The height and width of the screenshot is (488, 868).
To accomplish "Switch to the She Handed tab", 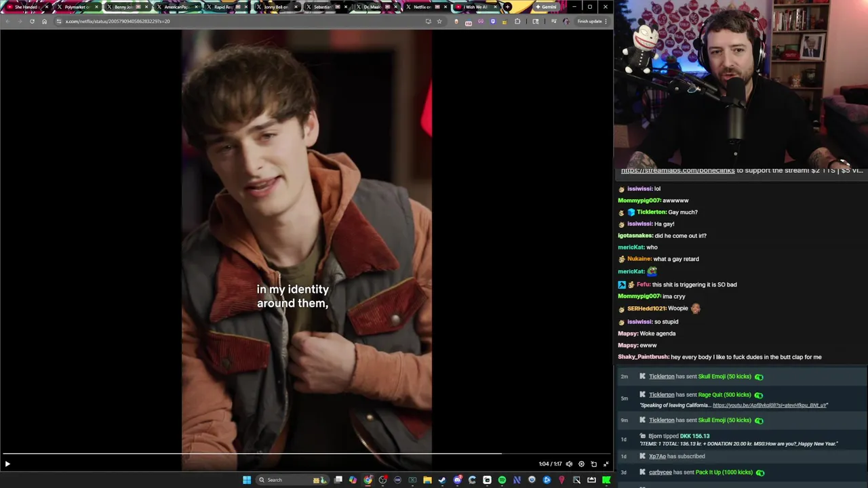I will pos(26,7).
